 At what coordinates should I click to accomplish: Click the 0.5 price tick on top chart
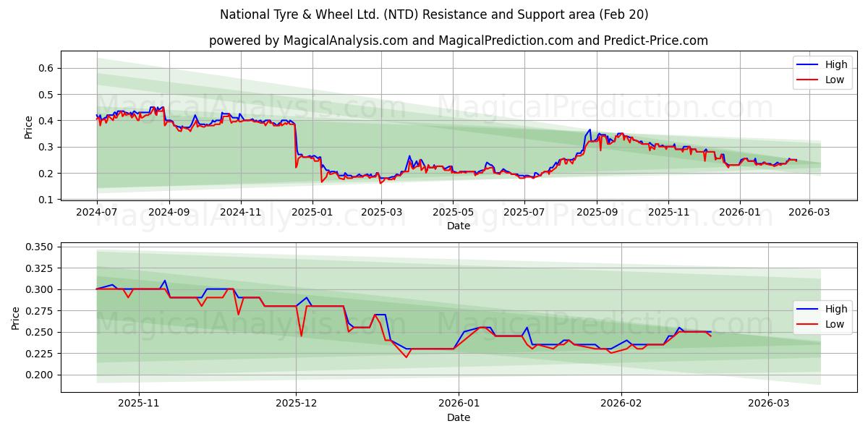coord(48,95)
